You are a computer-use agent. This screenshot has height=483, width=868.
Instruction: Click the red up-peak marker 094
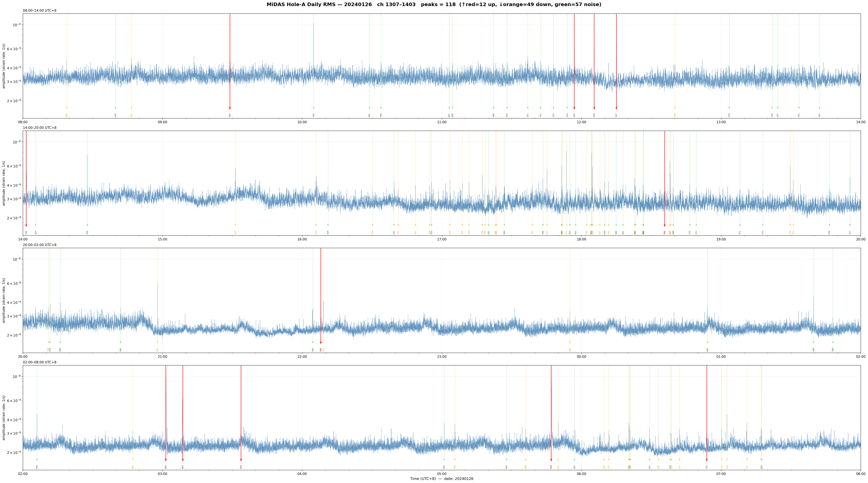241,459
